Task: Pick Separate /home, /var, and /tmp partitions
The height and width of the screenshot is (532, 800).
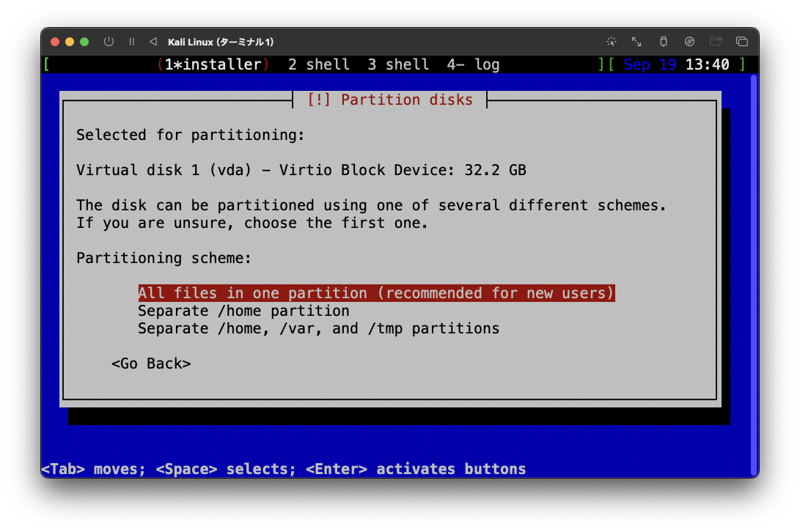Action: [x=318, y=328]
